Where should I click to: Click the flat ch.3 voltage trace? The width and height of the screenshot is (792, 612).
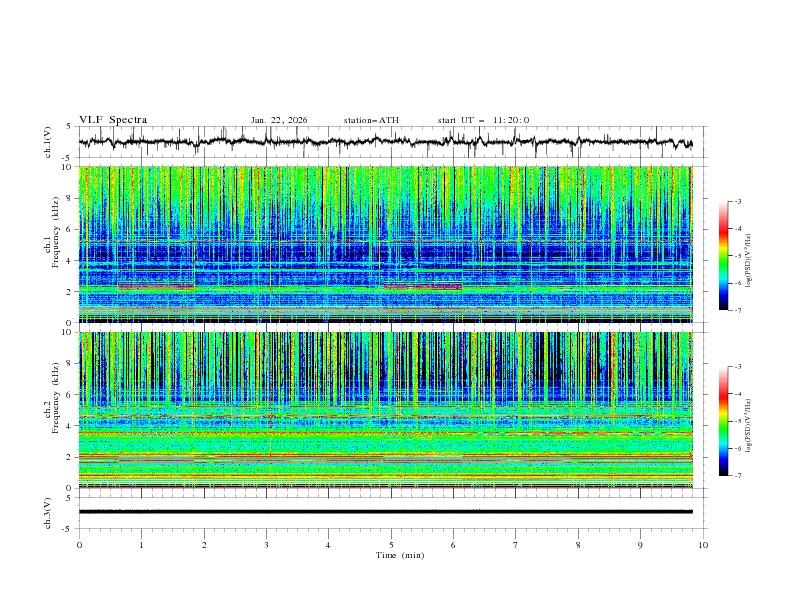click(x=385, y=512)
